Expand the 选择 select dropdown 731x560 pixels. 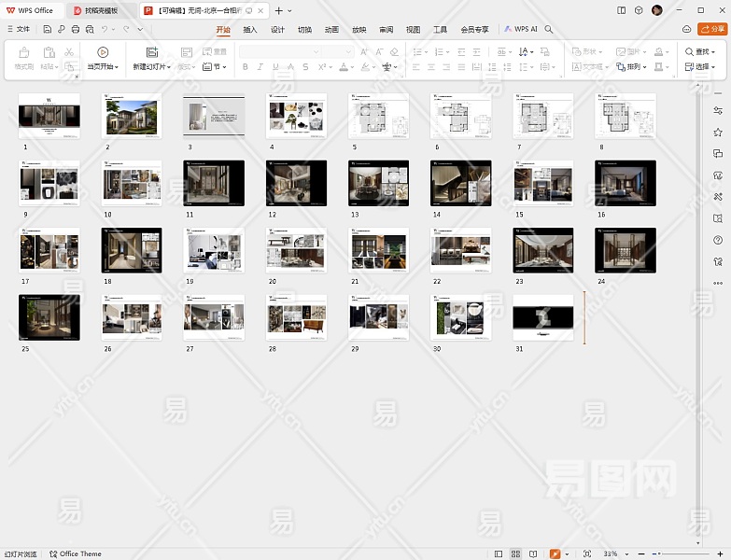pos(700,67)
